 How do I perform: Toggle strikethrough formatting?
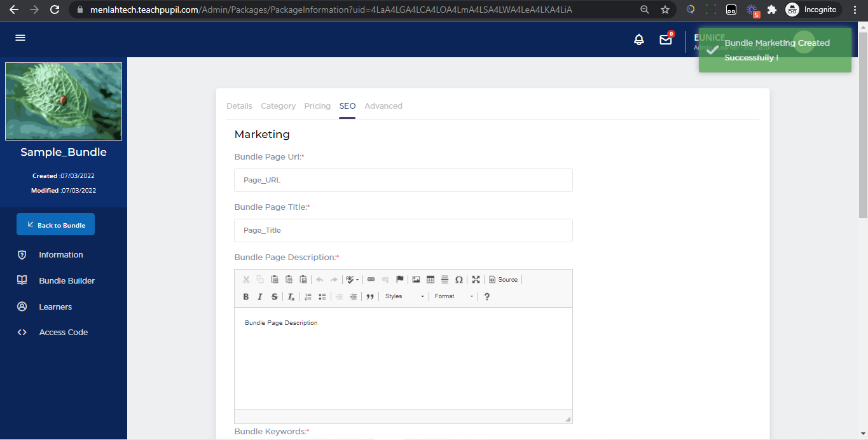click(x=275, y=297)
